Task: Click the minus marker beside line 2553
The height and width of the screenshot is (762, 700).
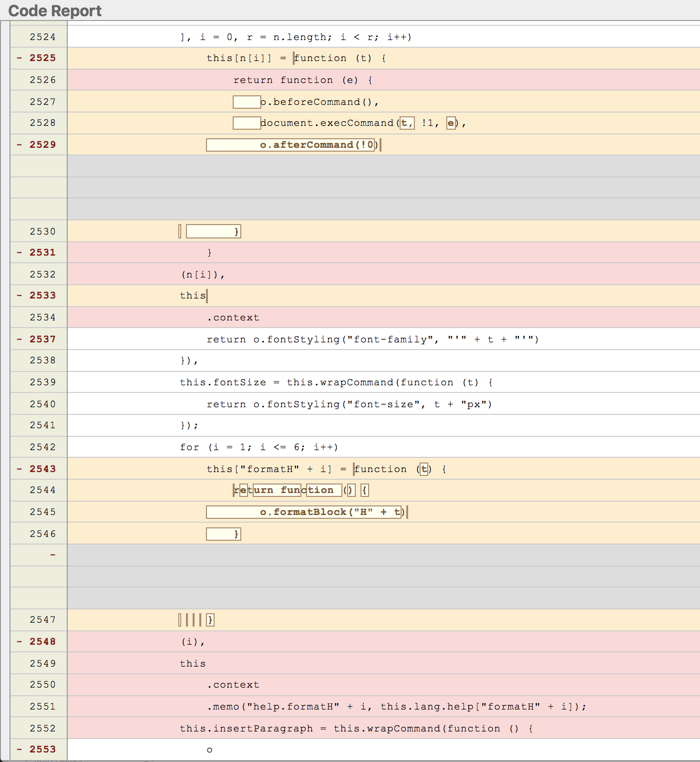Action: click(x=20, y=750)
